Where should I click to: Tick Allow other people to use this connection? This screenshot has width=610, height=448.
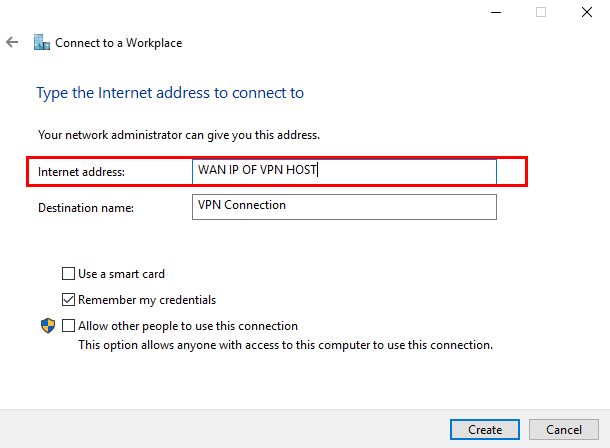pyautogui.click(x=69, y=325)
